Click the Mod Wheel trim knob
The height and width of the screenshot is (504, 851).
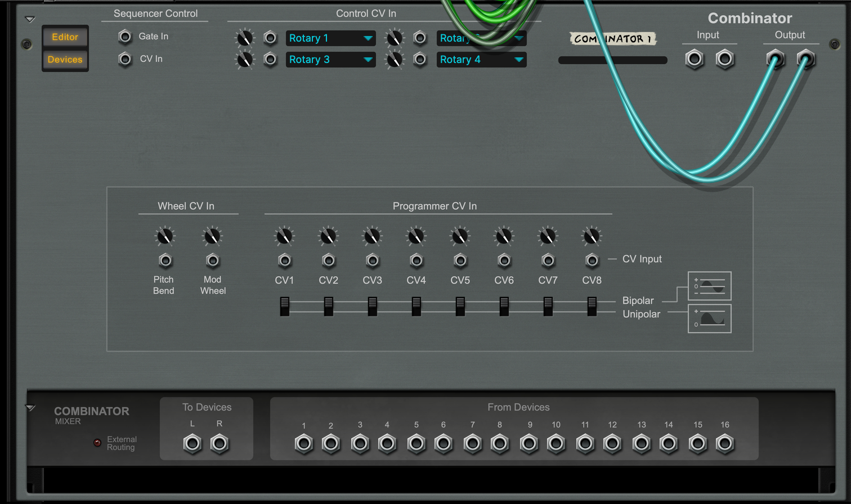[212, 237]
